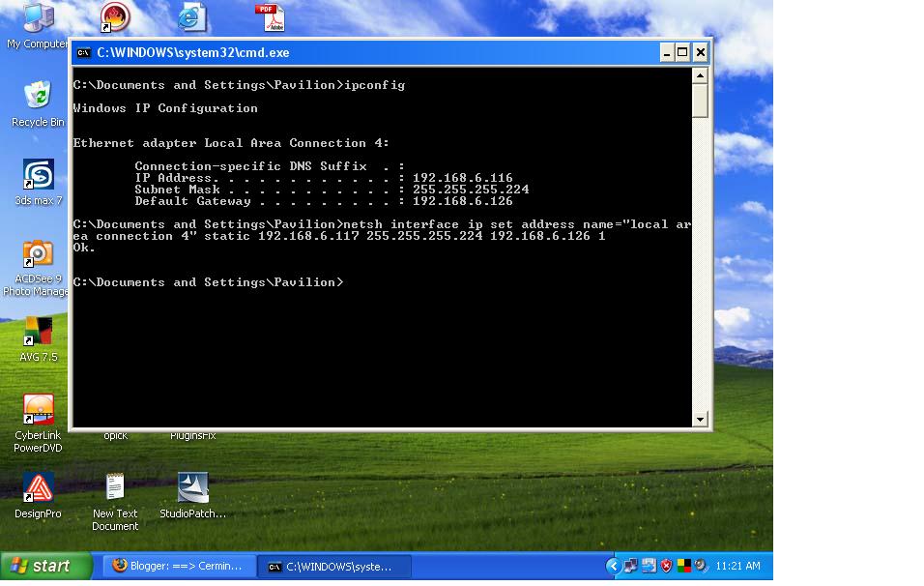Click the cmd scrollbar up arrow
Image resolution: width=924 pixels, height=586 pixels.
(700, 75)
